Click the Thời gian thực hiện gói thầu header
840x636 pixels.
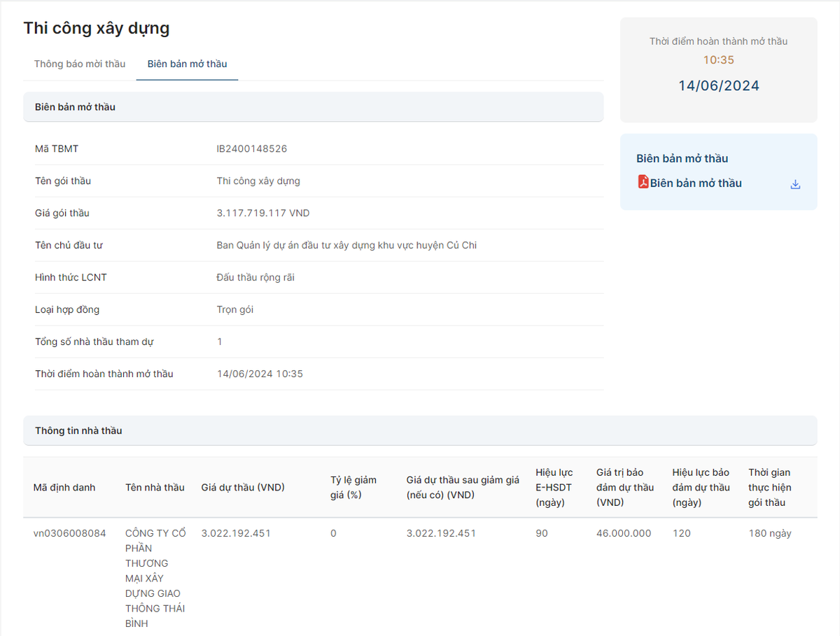click(769, 487)
